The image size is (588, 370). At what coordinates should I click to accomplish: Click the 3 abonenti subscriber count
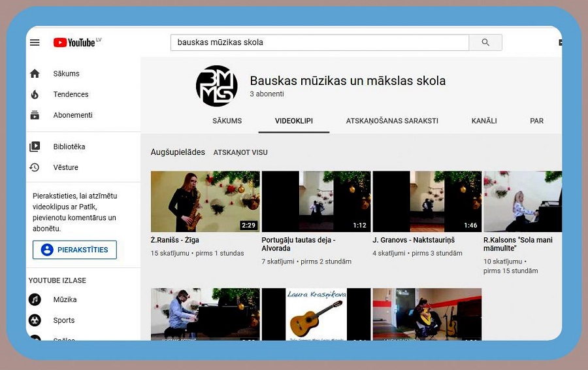267,94
